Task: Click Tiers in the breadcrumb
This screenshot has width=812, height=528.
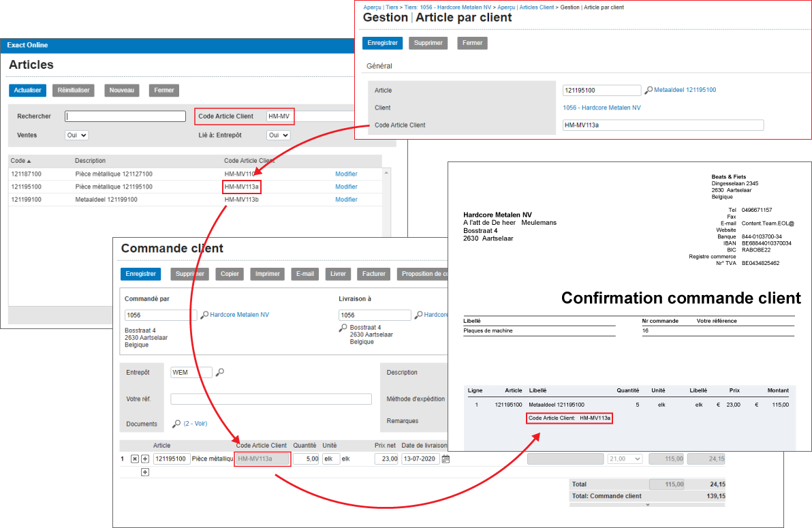Action: coord(392,7)
